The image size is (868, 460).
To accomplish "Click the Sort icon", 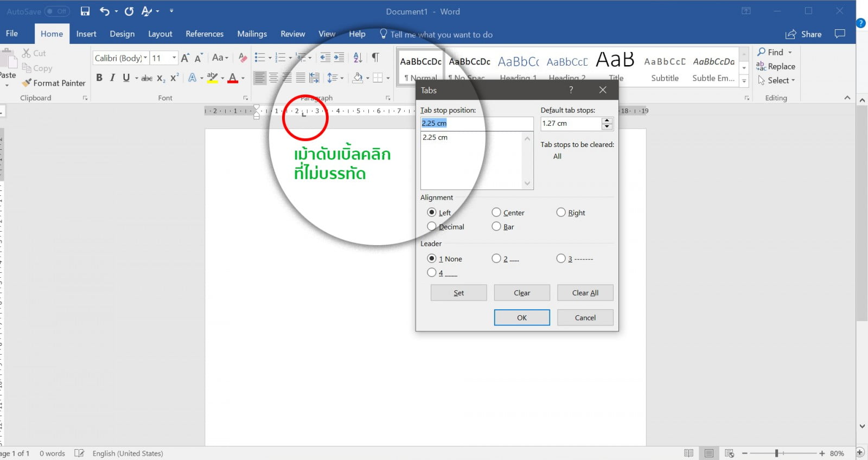I will click(x=358, y=58).
